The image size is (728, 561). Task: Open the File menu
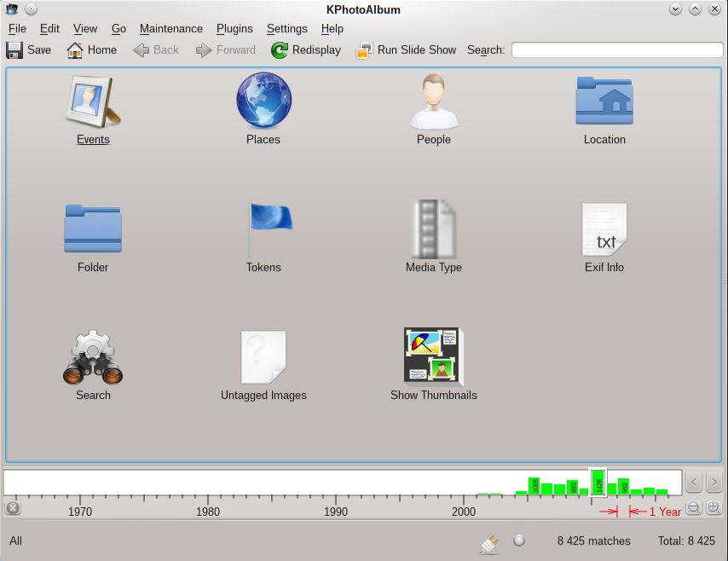pyautogui.click(x=17, y=29)
